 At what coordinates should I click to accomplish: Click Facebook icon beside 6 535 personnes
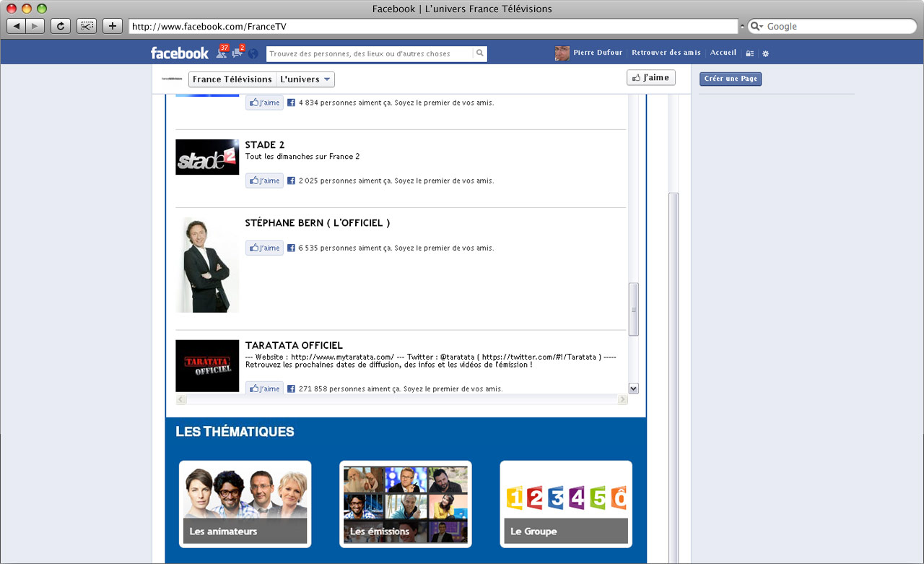(x=291, y=248)
